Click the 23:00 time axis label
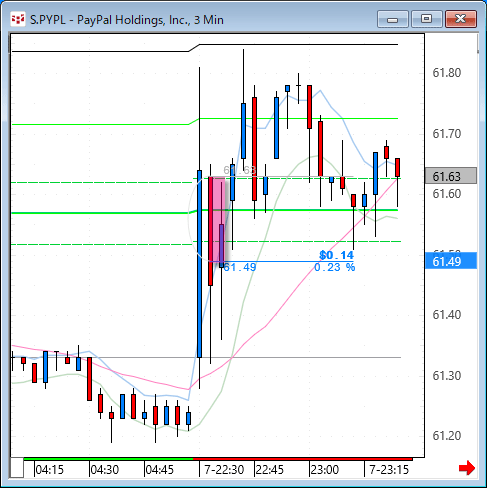 pyautogui.click(x=325, y=470)
